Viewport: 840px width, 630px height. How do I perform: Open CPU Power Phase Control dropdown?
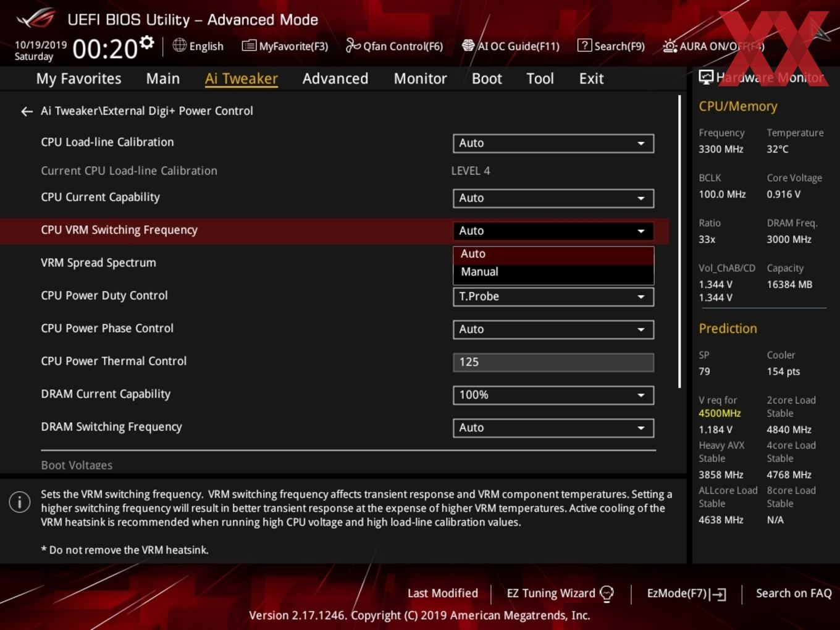[x=553, y=329]
